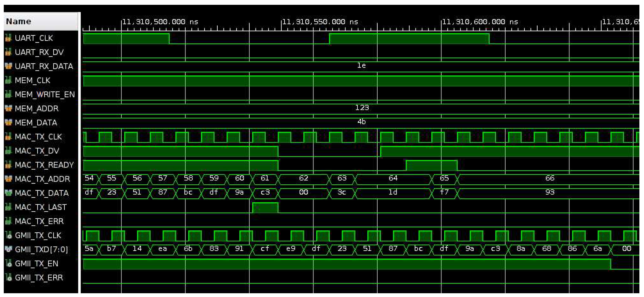Click MAC_TX_ADDR value 62 segment
This screenshot has width=644, height=297.
(x=303, y=178)
